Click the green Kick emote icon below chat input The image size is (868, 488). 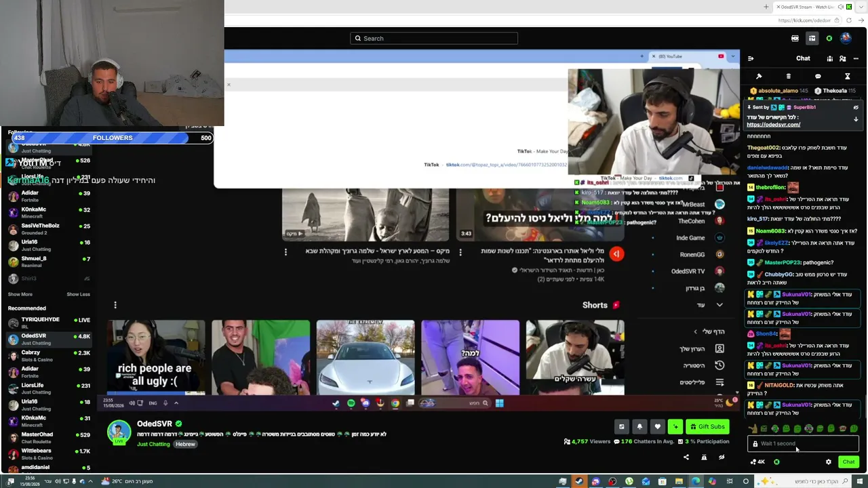[x=776, y=462]
